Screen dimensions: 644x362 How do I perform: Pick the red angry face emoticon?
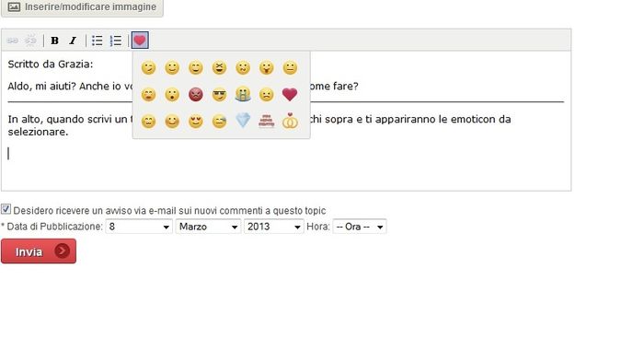(x=195, y=95)
